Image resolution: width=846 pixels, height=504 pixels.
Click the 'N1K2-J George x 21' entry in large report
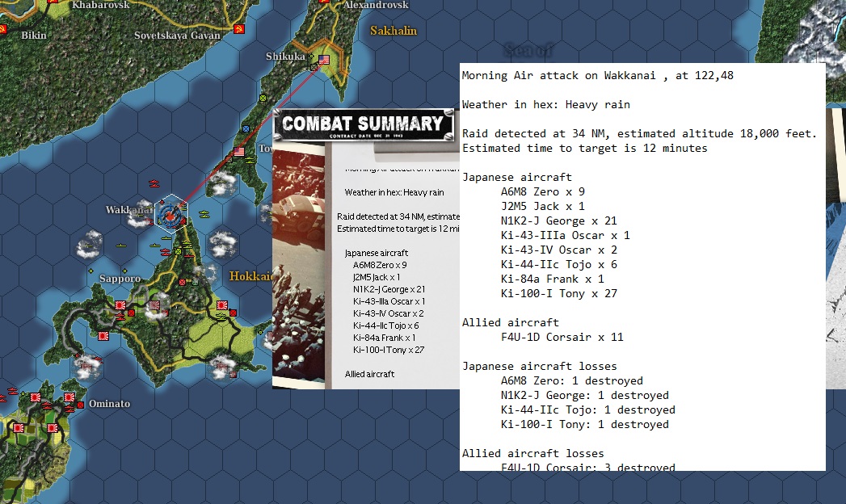pos(558,221)
